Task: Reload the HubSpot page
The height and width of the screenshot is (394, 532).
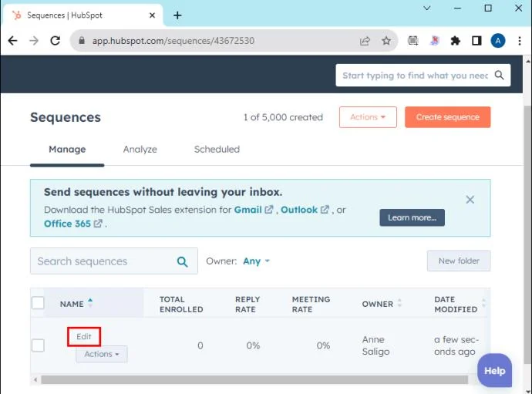Action: 56,41
